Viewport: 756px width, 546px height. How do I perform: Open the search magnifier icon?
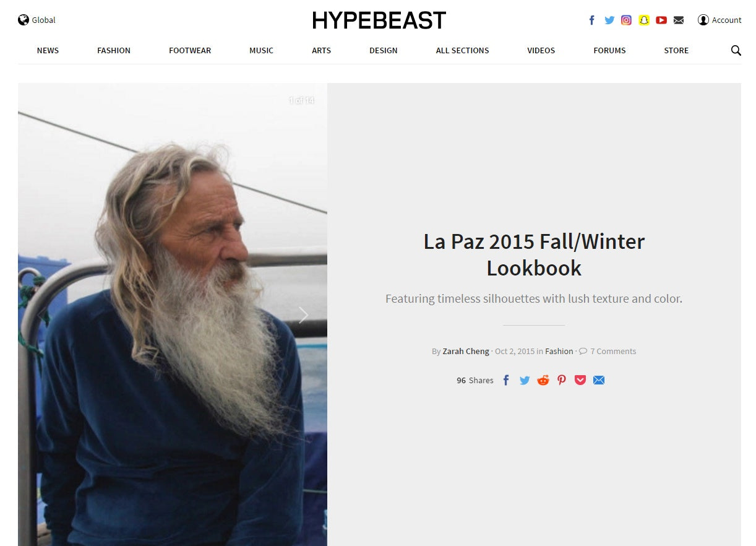click(736, 50)
